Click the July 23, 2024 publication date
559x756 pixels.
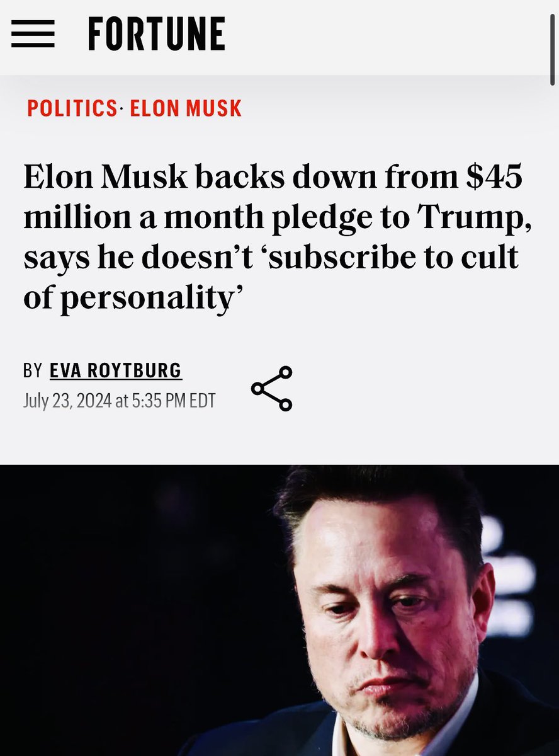(67, 401)
